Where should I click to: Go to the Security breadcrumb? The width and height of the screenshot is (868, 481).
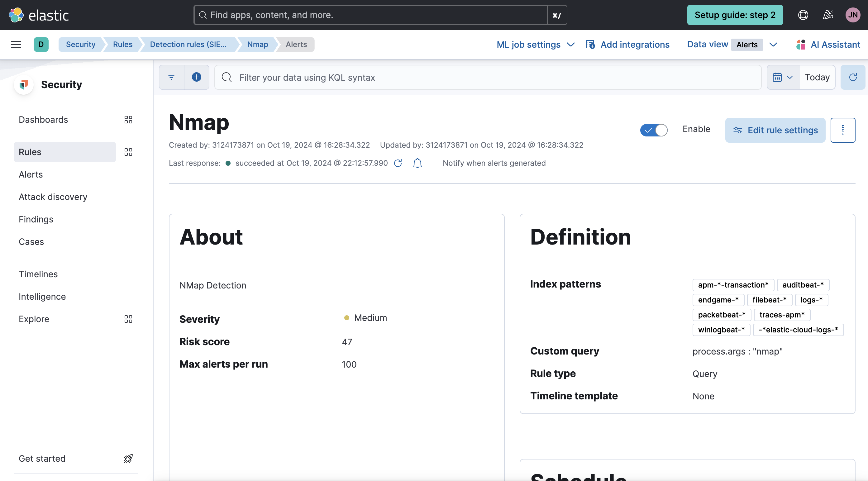click(x=80, y=45)
